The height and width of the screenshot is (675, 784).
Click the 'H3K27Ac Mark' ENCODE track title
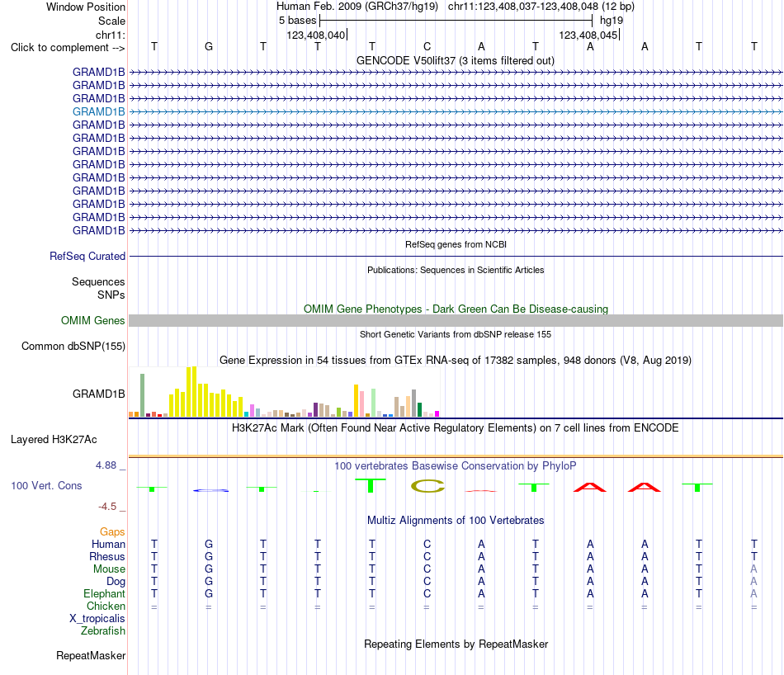pyautogui.click(x=456, y=428)
